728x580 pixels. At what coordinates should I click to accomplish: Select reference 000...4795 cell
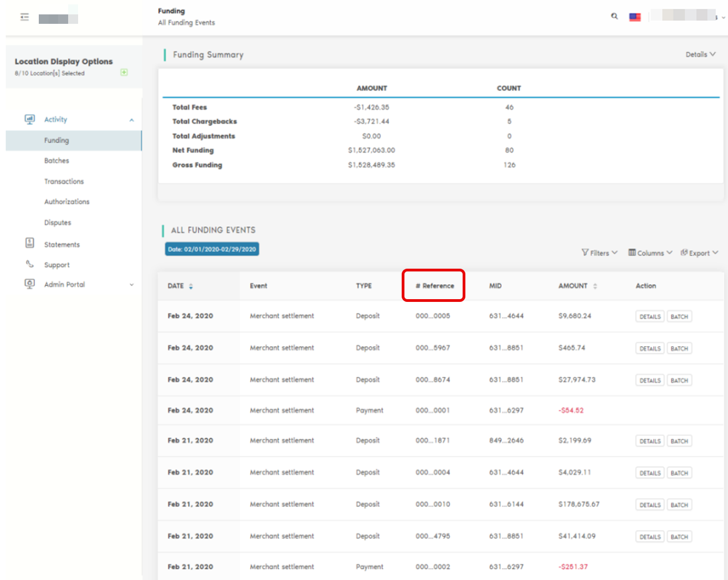[433, 536]
